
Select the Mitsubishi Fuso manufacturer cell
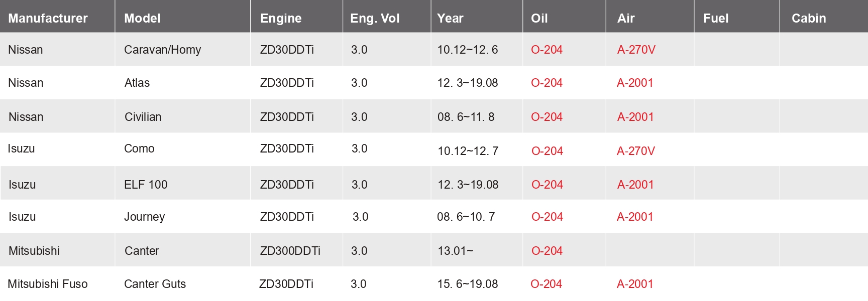coord(48,284)
